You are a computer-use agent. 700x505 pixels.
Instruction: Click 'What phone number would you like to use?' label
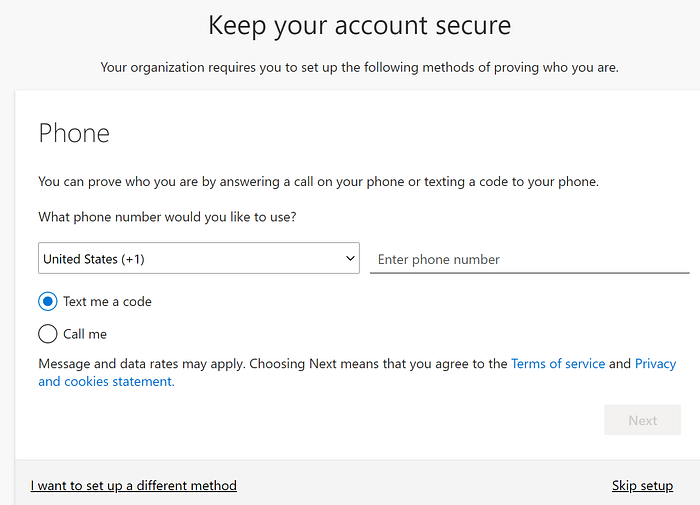pyautogui.click(x=167, y=216)
